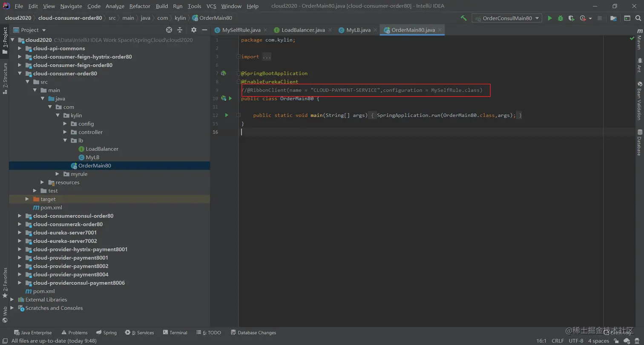Collapse the lb package folder

point(65,140)
